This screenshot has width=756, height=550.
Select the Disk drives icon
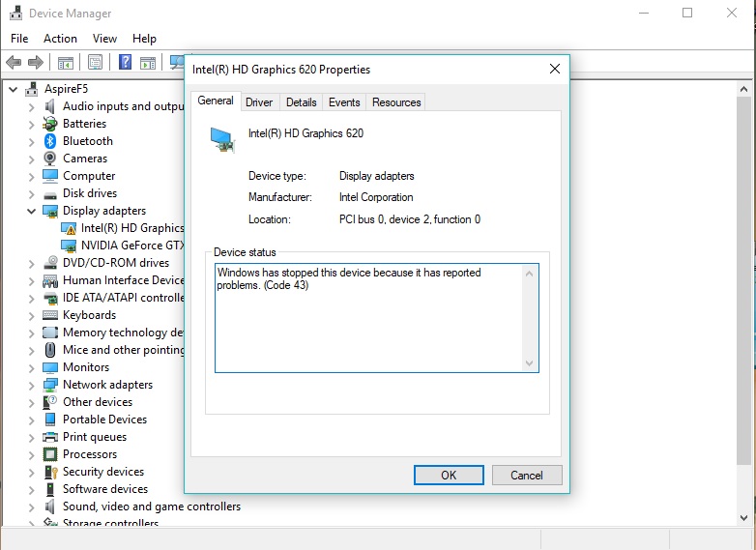(x=50, y=194)
